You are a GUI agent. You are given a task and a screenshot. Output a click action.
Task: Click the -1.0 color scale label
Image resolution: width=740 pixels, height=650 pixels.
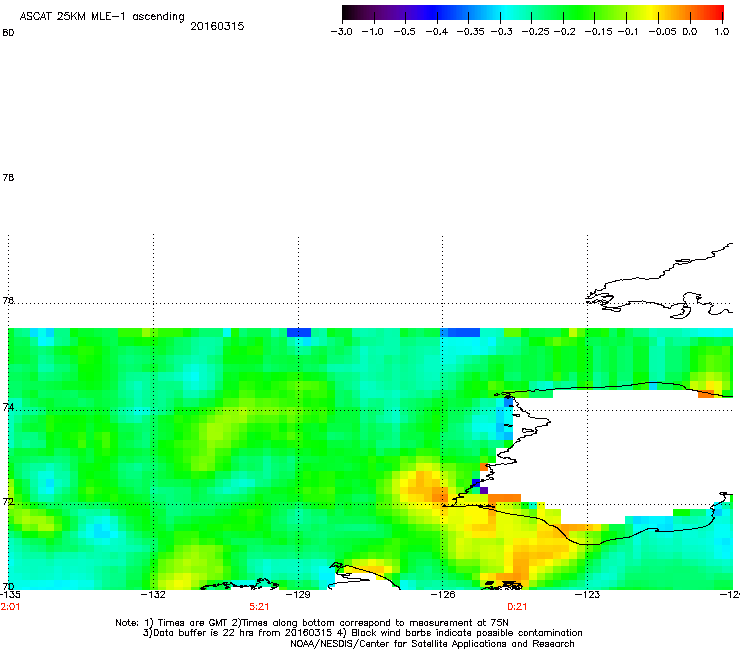(372, 32)
